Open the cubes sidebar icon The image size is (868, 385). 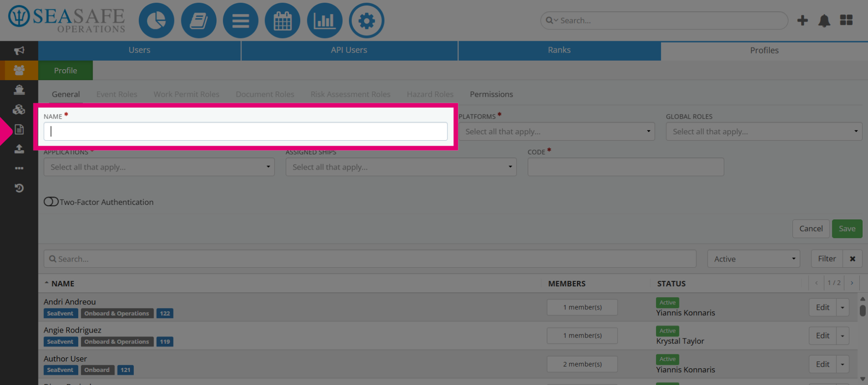point(19,109)
